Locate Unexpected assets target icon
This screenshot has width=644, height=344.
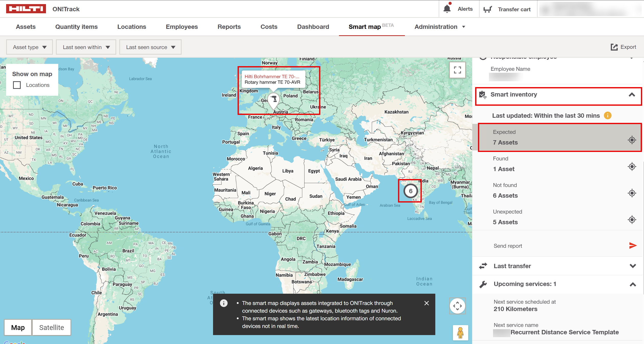click(x=632, y=220)
